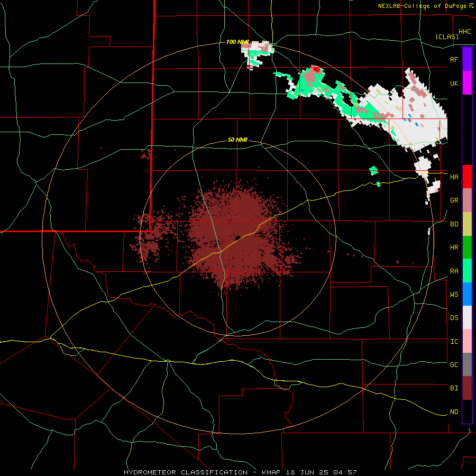Select the WS wet snow blue swatch
Viewport: 476px width, 476px height.
click(467, 294)
